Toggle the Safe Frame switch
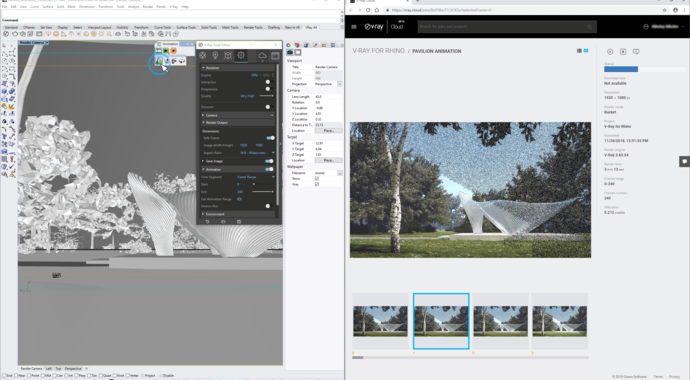Image resolution: width=690 pixels, height=380 pixels. pyautogui.click(x=270, y=138)
